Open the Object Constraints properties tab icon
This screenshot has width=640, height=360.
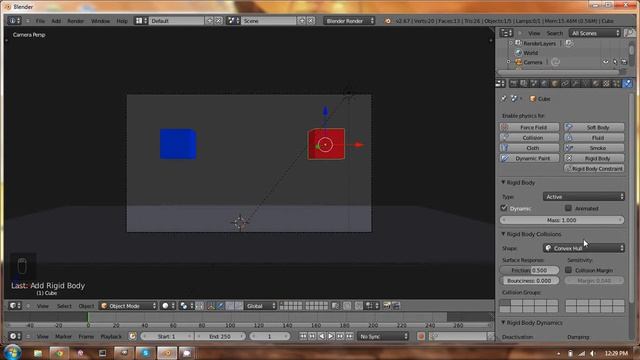pyautogui.click(x=565, y=84)
